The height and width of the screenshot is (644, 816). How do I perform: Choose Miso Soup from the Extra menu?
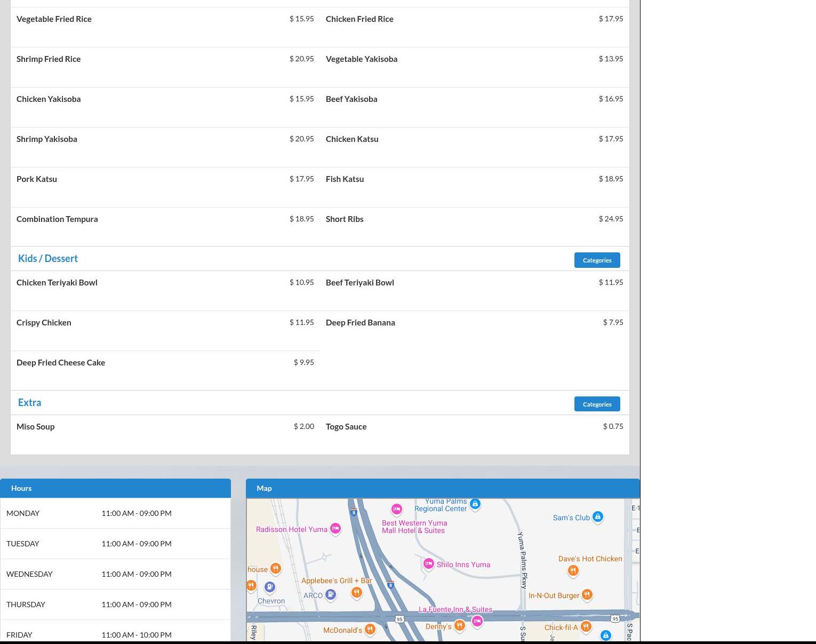(35, 426)
